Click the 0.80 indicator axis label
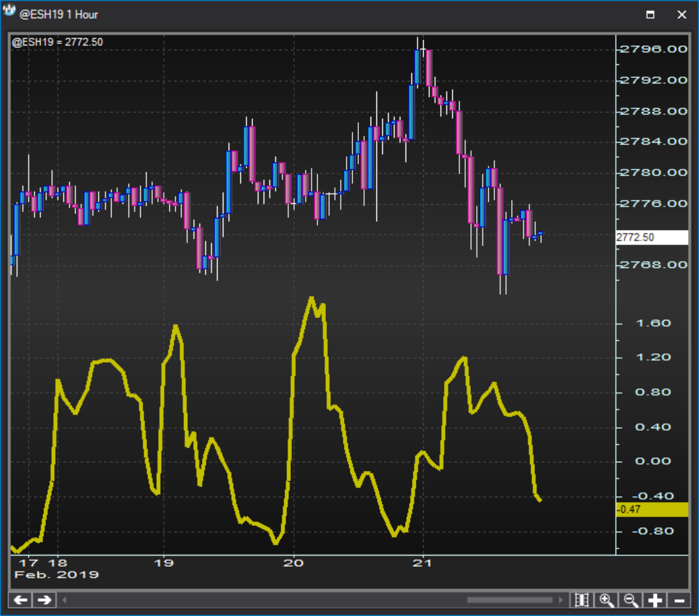 click(654, 393)
